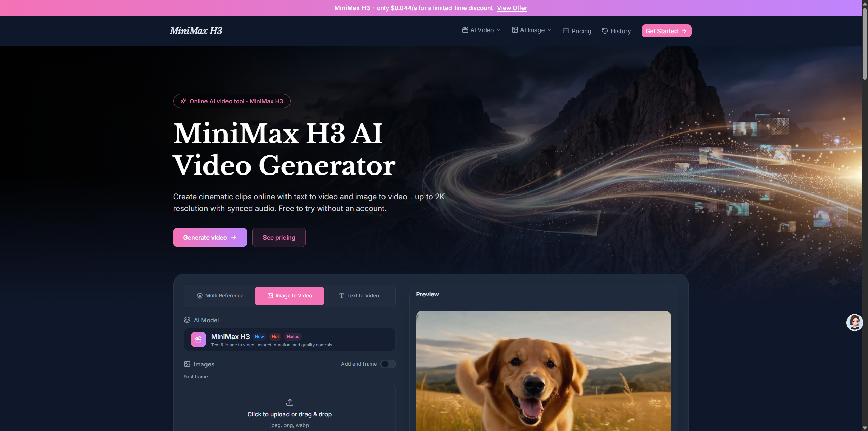Click the 'Online AI video tool · MiniMax H3' badge text
Screen dimensions: 868x431
tap(236, 101)
